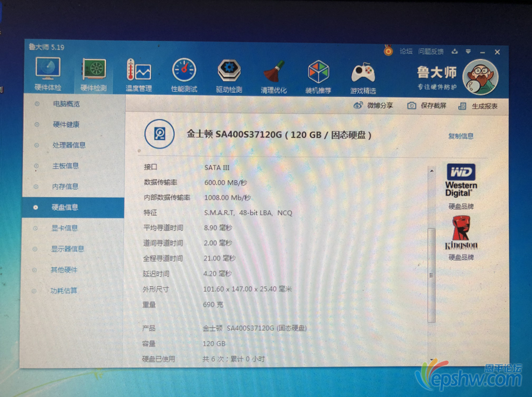Click the S.M.A.R.T, 48-bit LBA, NCQ value
The height and width of the screenshot is (397, 532).
pos(248,213)
